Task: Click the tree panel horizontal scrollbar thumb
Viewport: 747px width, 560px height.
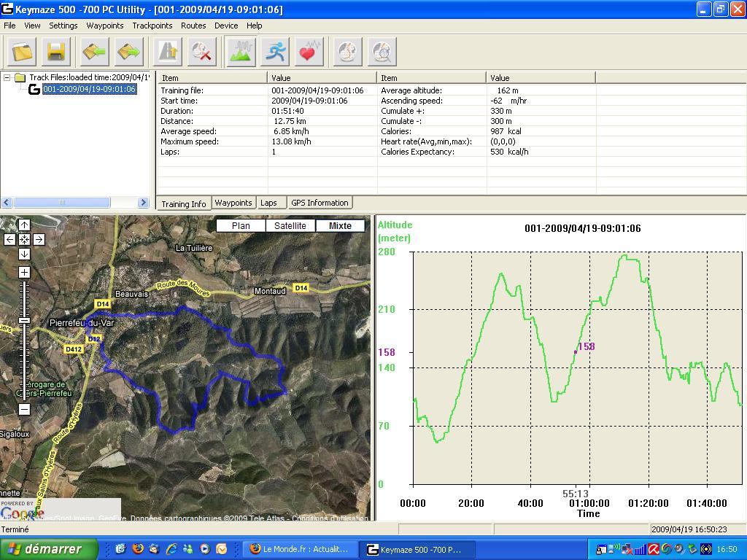Action: [x=62, y=203]
